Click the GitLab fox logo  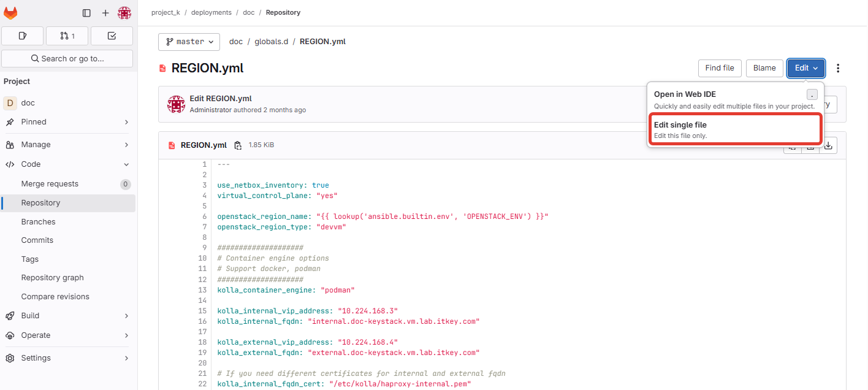[x=11, y=13]
